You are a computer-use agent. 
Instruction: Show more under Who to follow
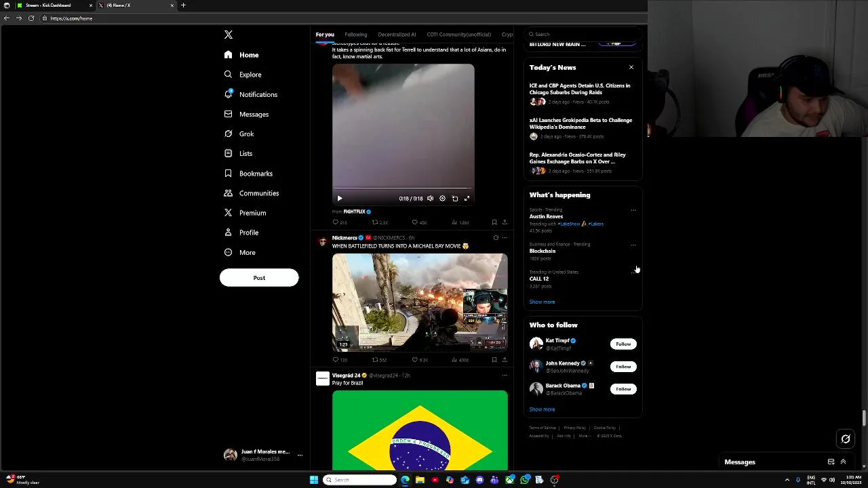(542, 409)
